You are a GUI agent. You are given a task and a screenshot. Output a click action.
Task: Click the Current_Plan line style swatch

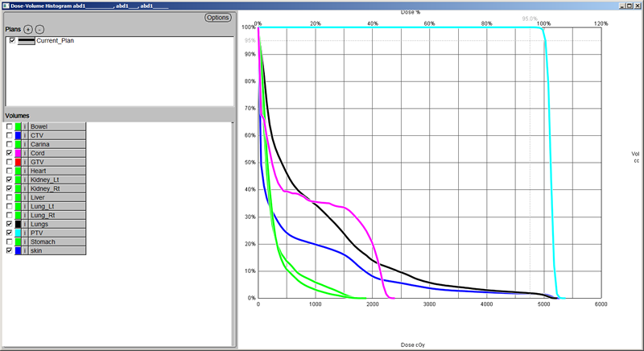[27, 40]
